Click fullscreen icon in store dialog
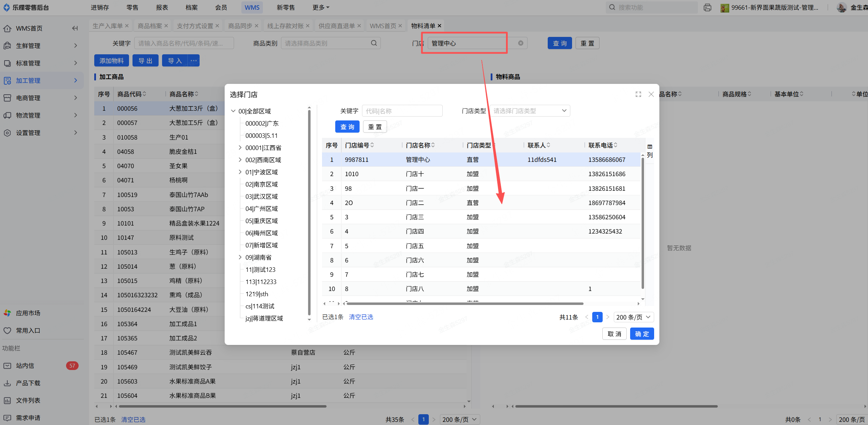This screenshot has height=425, width=868. coord(638,94)
